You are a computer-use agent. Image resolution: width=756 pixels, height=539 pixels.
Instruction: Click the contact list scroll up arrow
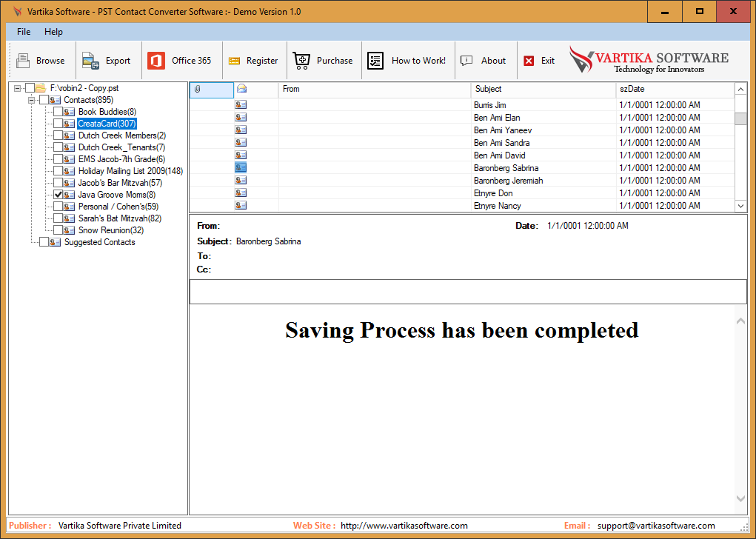tap(740, 89)
